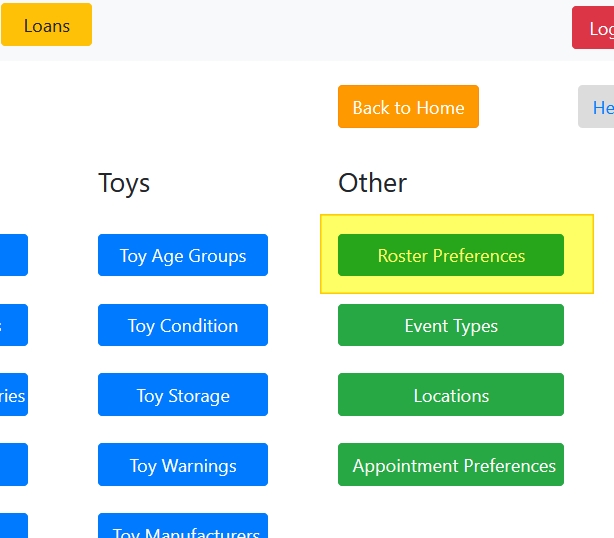Click the Toys section heading
Viewport: 614px width, 538px height.
tap(124, 183)
